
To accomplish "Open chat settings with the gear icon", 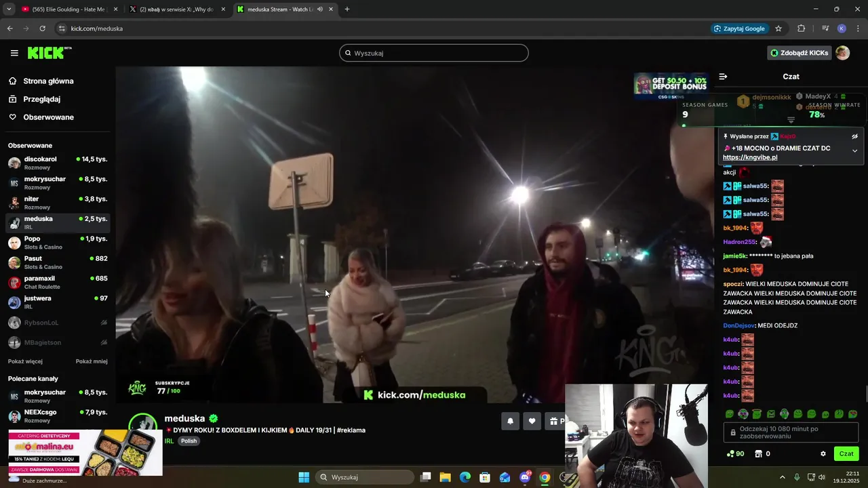I will [823, 454].
